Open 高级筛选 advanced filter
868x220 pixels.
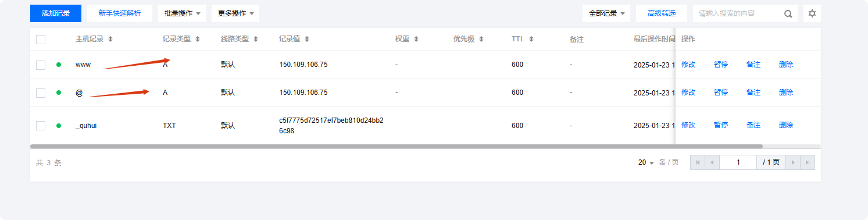(x=662, y=13)
